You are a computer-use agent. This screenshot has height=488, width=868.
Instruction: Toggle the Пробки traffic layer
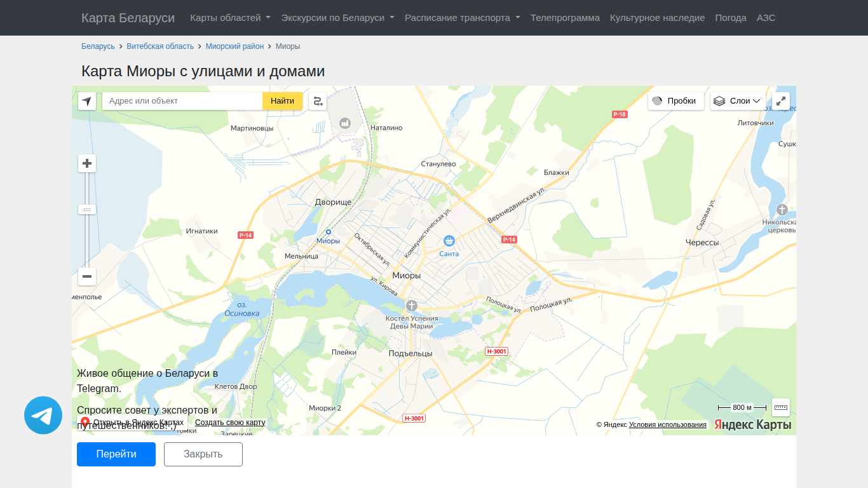click(x=676, y=101)
